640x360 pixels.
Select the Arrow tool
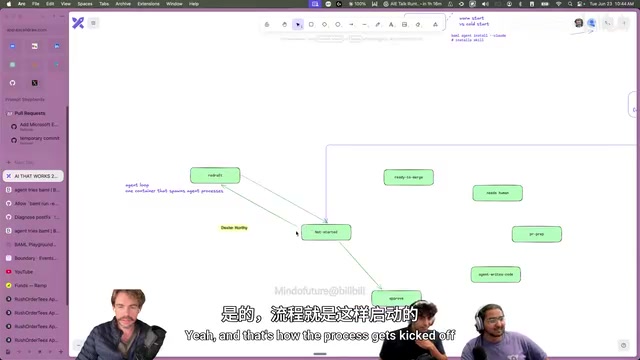coord(351,24)
